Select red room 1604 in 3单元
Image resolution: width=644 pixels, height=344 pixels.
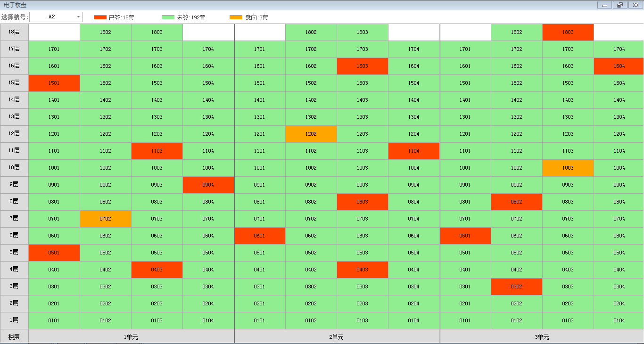point(619,66)
